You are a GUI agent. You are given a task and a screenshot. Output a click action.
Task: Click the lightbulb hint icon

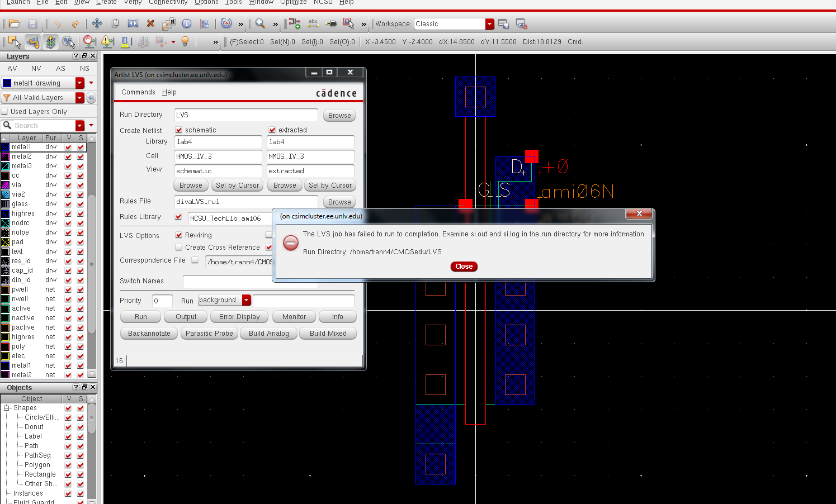185,41
